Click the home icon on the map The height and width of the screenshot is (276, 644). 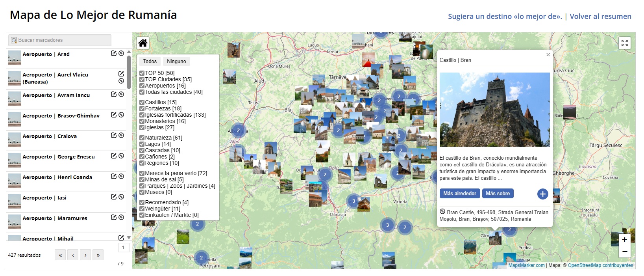click(143, 43)
